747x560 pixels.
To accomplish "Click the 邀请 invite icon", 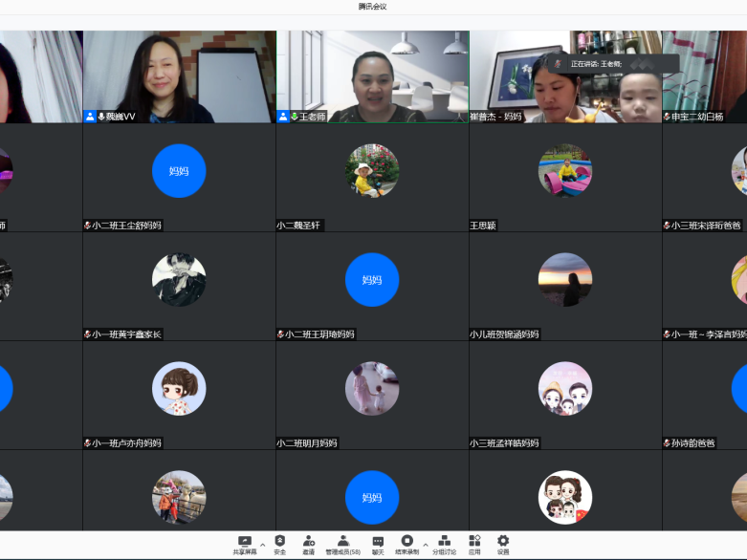I will pyautogui.click(x=308, y=541).
